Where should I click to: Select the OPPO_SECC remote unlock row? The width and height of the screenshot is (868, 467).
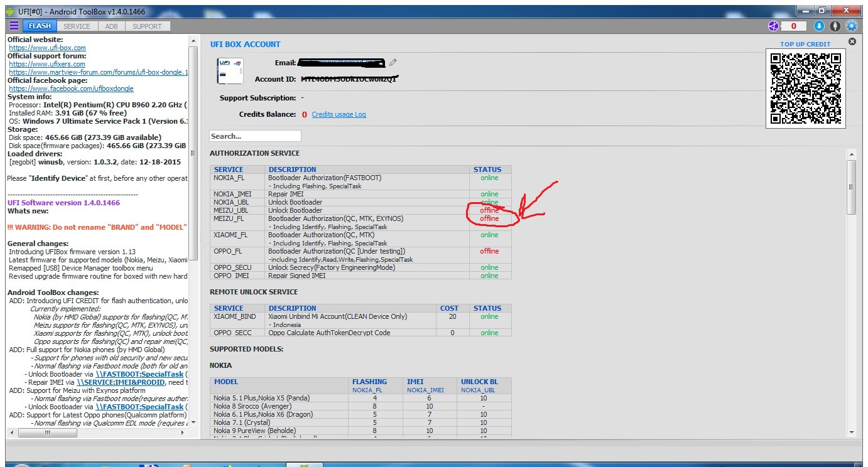361,333
